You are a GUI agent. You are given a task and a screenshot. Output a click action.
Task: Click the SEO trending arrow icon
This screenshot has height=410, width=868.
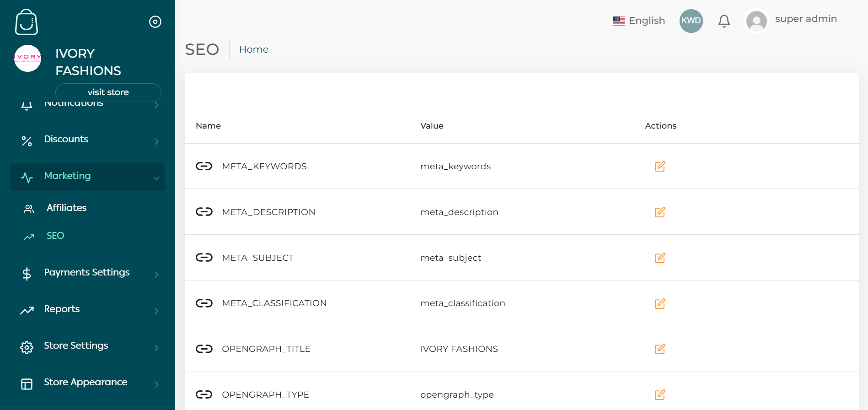click(x=29, y=237)
